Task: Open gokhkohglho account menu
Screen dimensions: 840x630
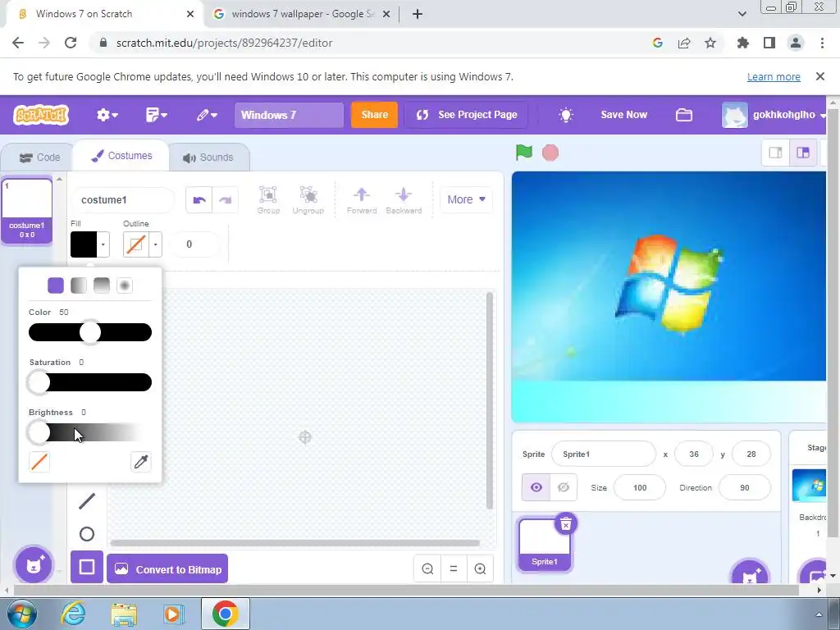Action: 774,115
